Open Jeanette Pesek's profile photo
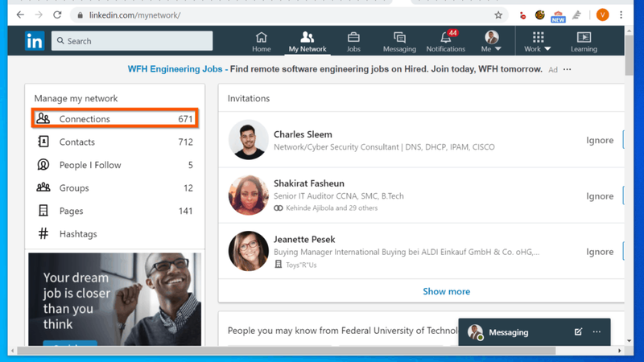 [249, 251]
